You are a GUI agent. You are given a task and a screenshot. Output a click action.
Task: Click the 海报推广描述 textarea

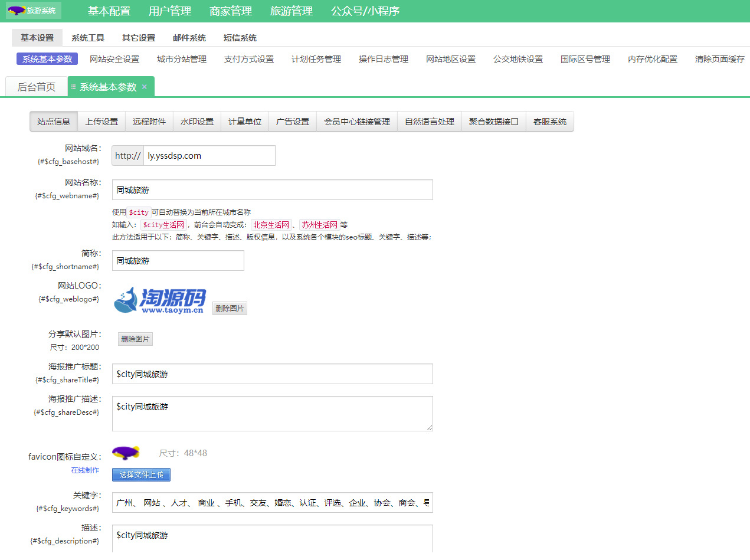coord(273,414)
